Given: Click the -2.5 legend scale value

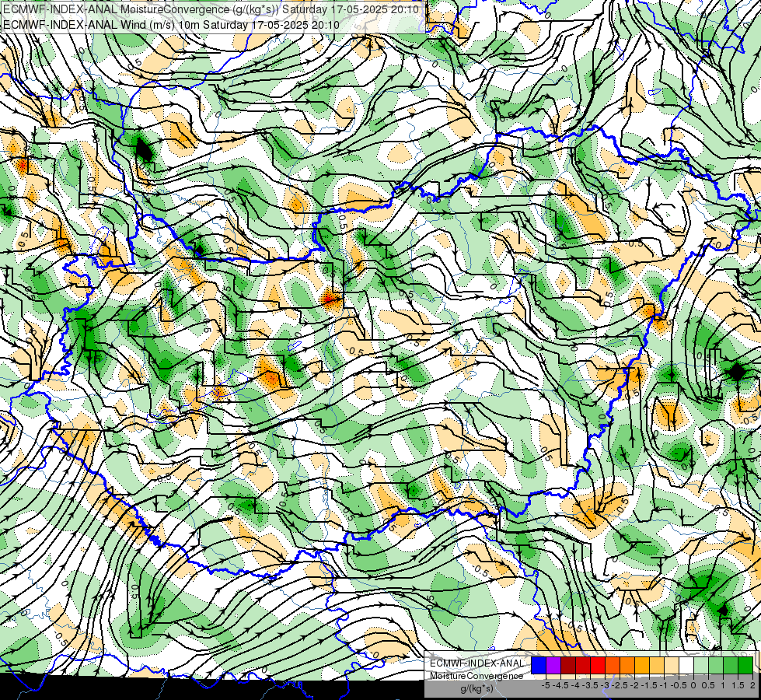Looking at the screenshot, I should [620, 685].
